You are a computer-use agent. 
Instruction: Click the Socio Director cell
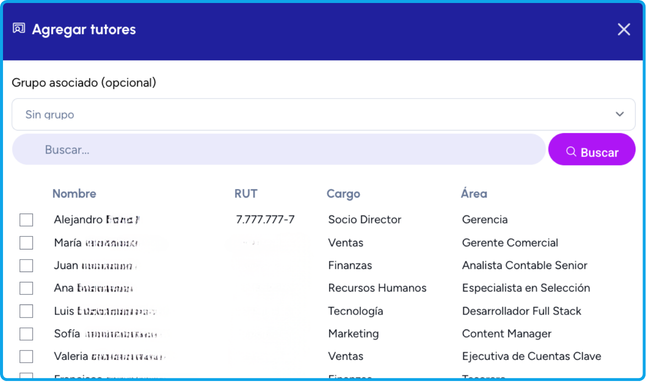coord(365,220)
